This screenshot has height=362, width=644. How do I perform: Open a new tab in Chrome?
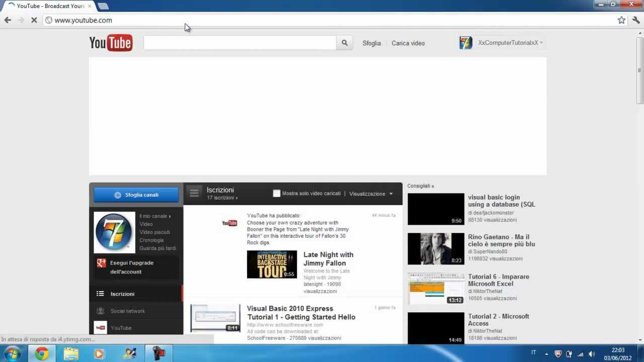tap(103, 6)
